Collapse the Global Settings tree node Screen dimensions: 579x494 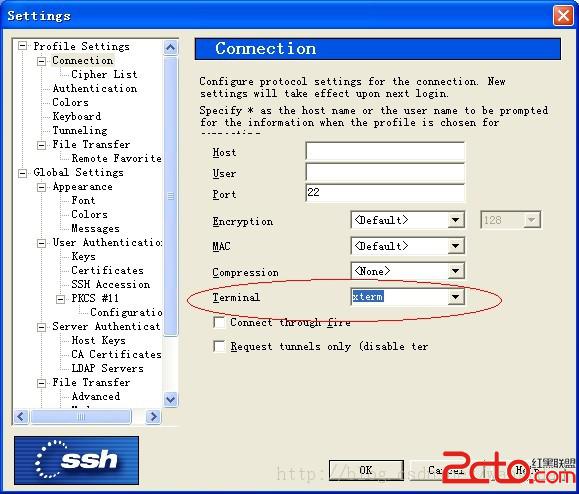23,173
